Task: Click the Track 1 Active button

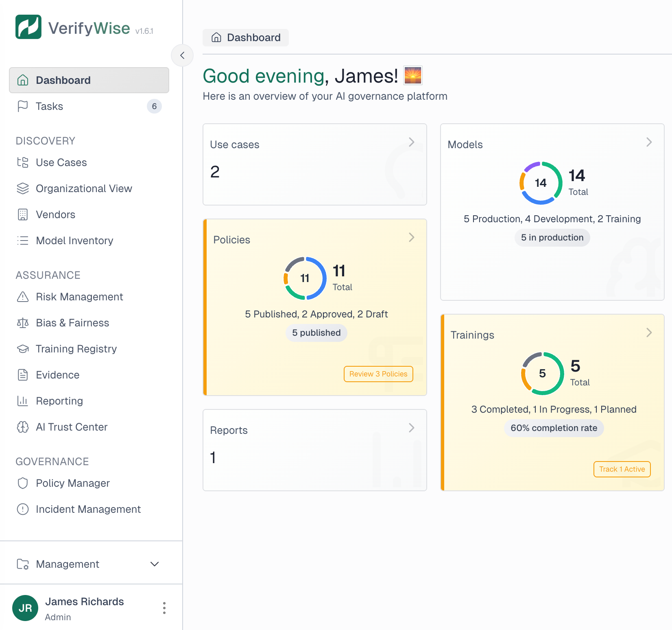Action: coord(622,469)
